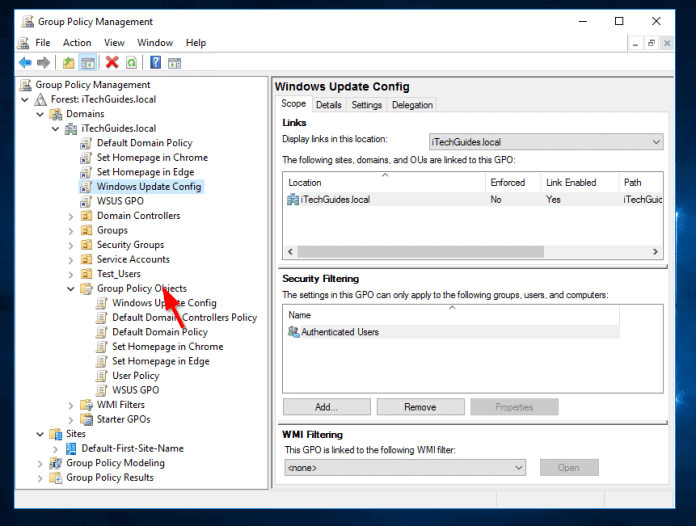The width and height of the screenshot is (696, 526).
Task: Expand the Service Accounts node
Action: 71,260
